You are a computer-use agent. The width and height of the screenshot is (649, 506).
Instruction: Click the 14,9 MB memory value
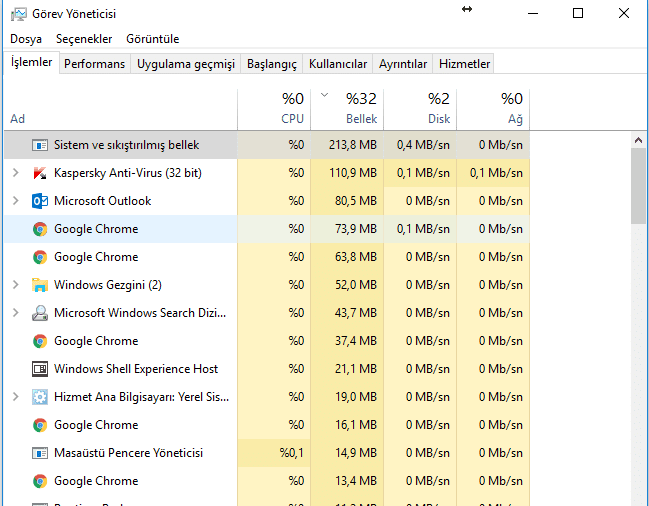[x=356, y=453]
